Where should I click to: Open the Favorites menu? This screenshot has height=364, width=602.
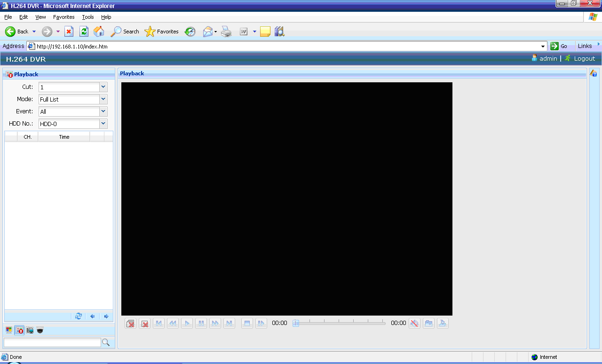tap(63, 17)
